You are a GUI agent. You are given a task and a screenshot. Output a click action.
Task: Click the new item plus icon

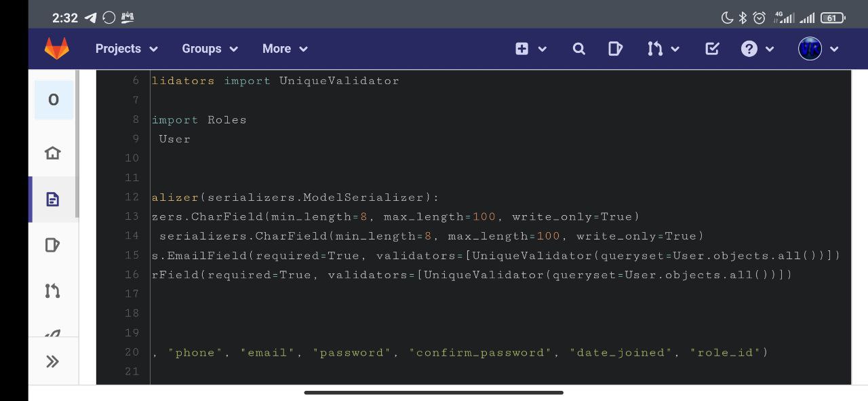click(521, 49)
